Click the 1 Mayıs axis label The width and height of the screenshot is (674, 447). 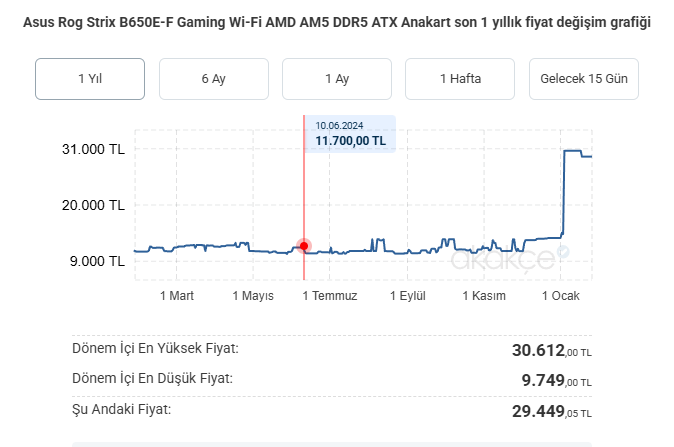(x=253, y=296)
